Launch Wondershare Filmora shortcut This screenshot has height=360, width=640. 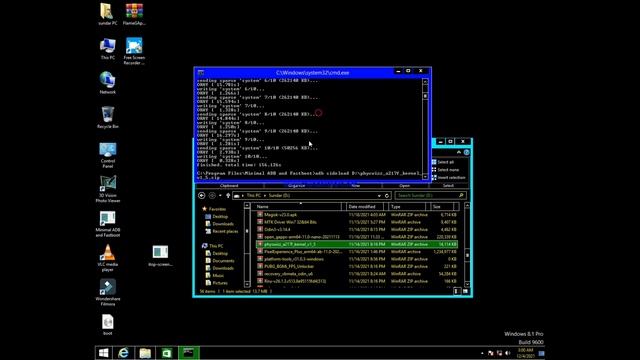pos(107,292)
